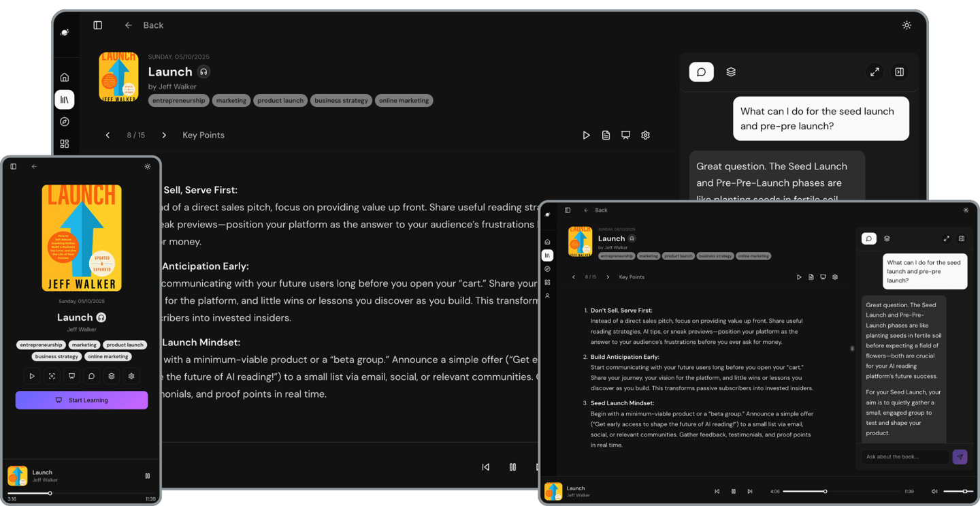Toggle light theme in the tablet window
This screenshot has width=980, height=506.
[x=966, y=210]
